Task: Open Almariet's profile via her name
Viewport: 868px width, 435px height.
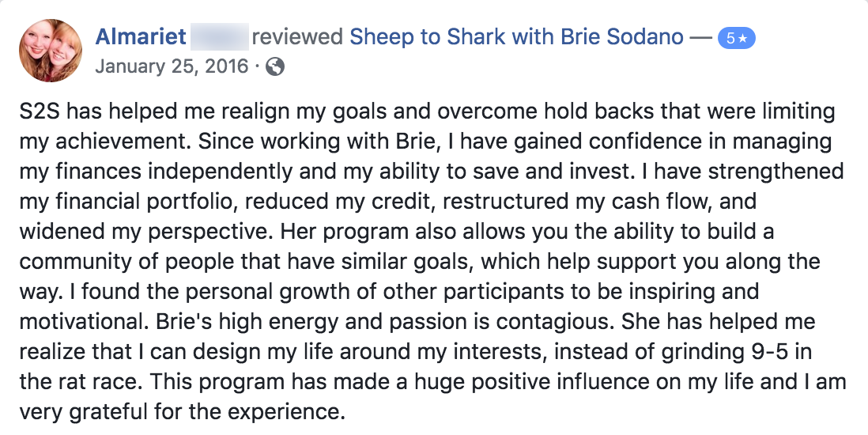Action: coord(141,37)
